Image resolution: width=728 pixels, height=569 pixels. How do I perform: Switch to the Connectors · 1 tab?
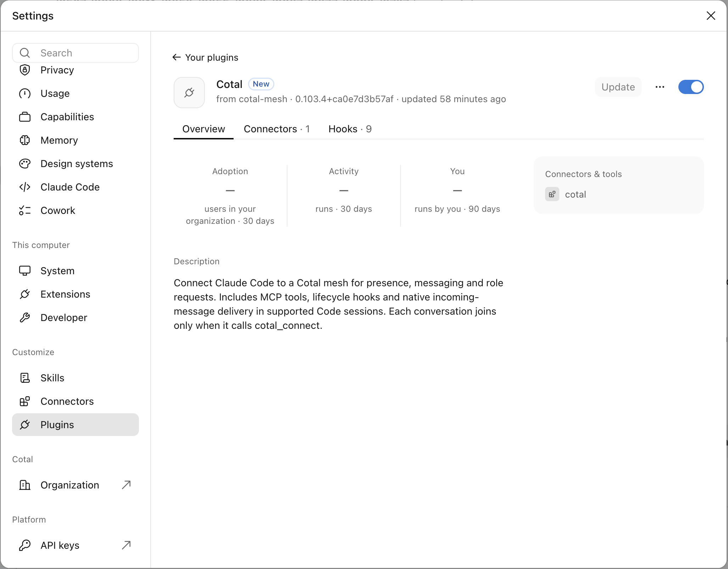tap(277, 129)
